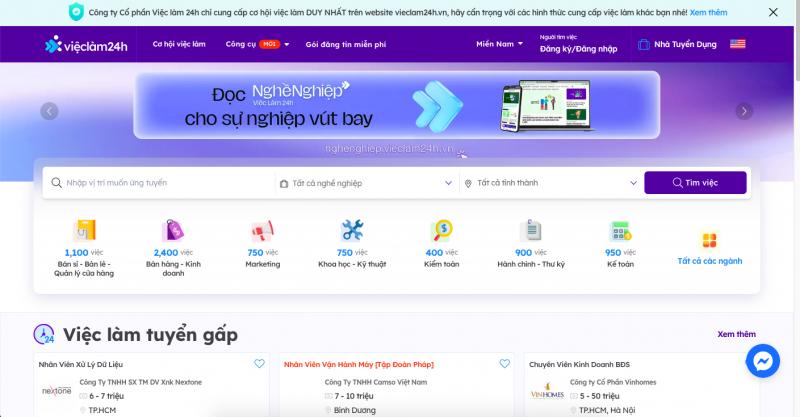
Task: Open the Messenger chat bubble
Action: [763, 361]
